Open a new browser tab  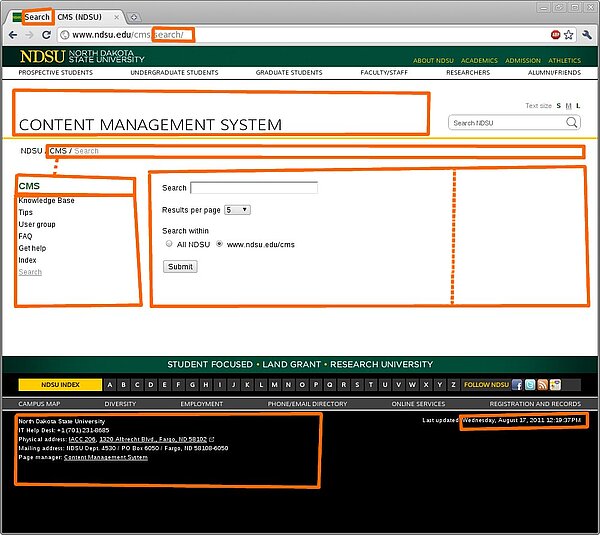[x=134, y=17]
